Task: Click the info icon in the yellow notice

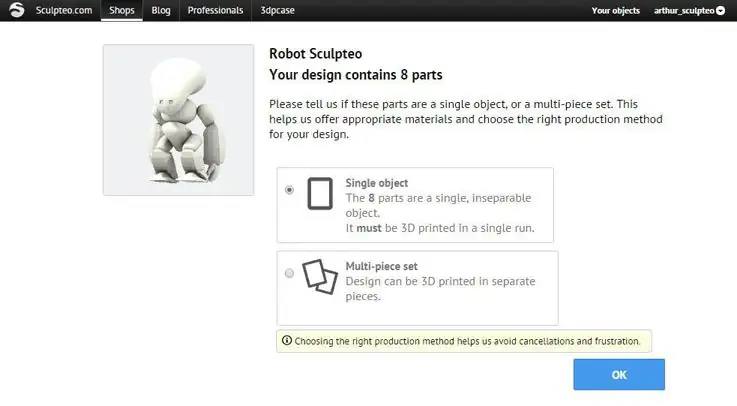Action: coord(287,340)
